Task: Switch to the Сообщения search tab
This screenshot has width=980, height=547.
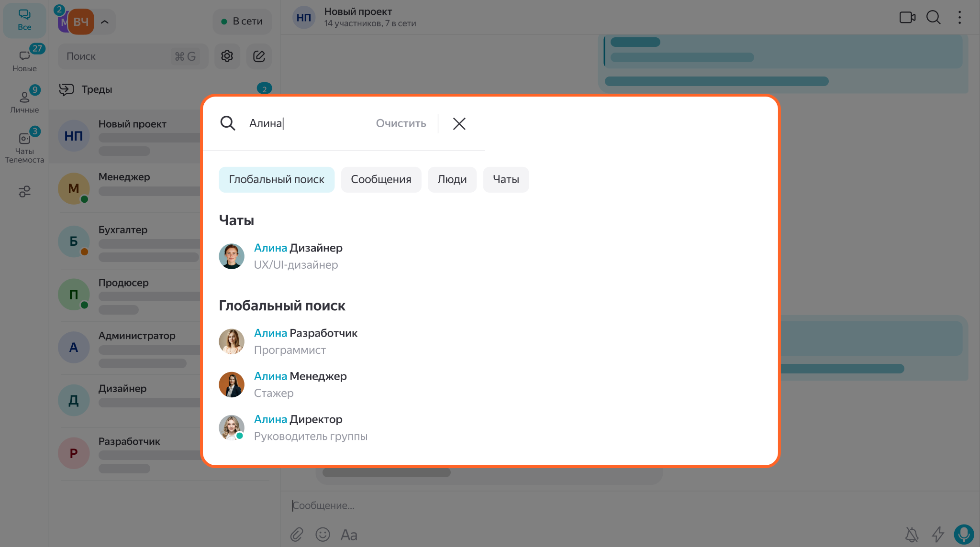Action: point(381,179)
